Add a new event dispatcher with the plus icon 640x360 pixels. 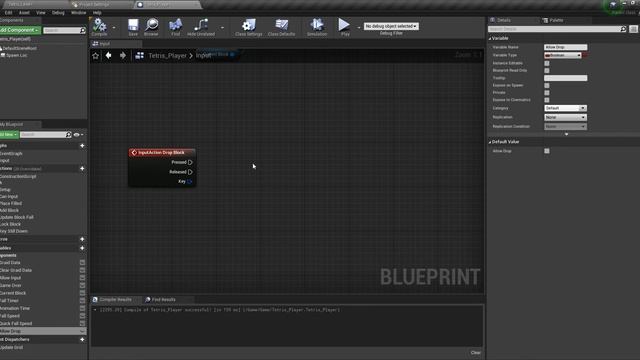tap(82, 340)
